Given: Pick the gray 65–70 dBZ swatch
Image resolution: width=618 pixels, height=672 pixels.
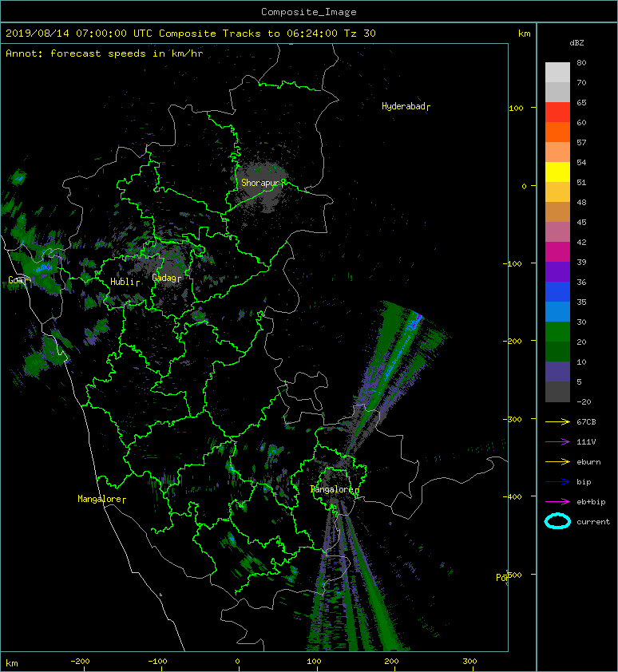Looking at the screenshot, I should click(x=557, y=92).
